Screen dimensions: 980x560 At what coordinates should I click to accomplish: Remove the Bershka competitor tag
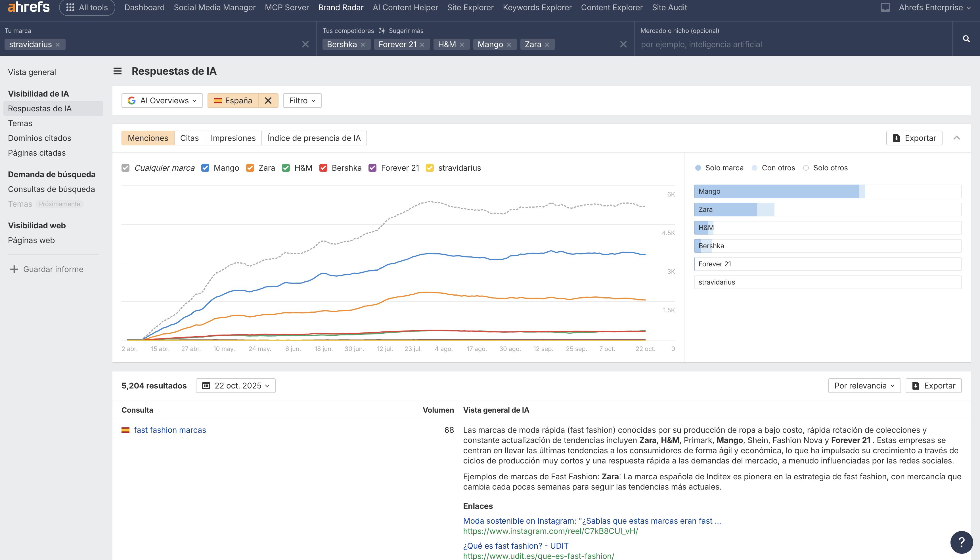pos(363,45)
